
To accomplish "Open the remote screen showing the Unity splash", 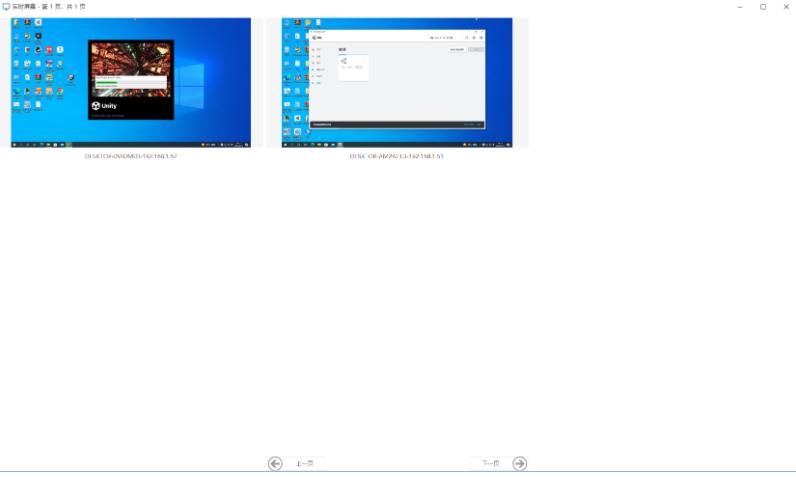I will coord(130,83).
